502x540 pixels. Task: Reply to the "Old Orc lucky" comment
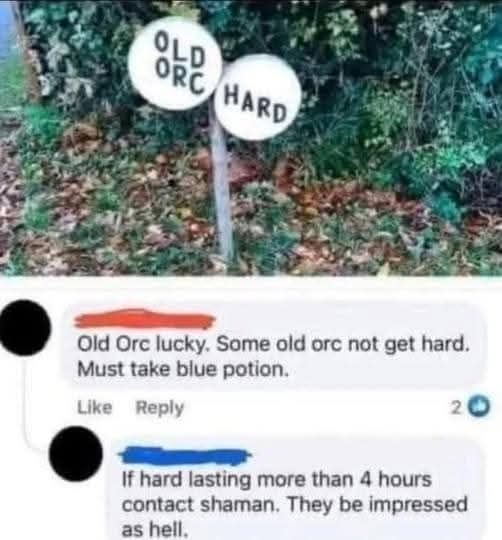pos(160,408)
